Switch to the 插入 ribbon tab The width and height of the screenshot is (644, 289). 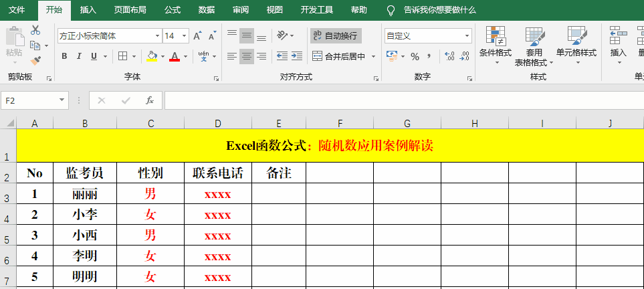click(x=88, y=10)
